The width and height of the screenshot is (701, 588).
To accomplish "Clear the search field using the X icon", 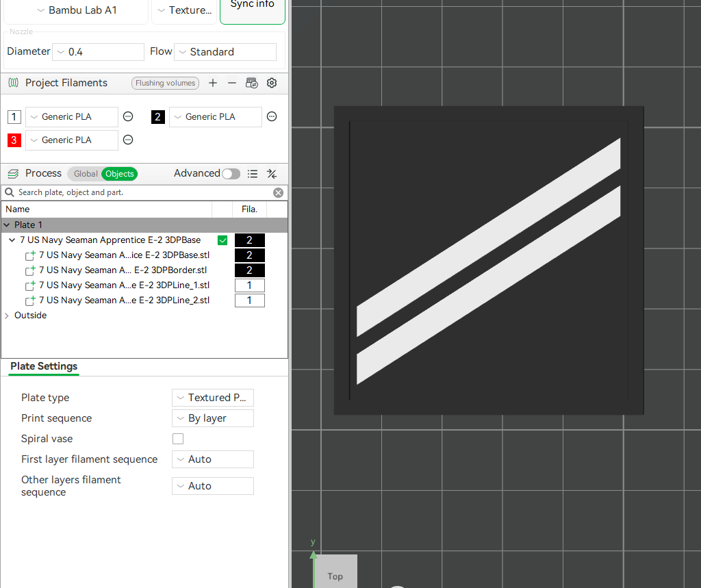I will pyautogui.click(x=279, y=192).
